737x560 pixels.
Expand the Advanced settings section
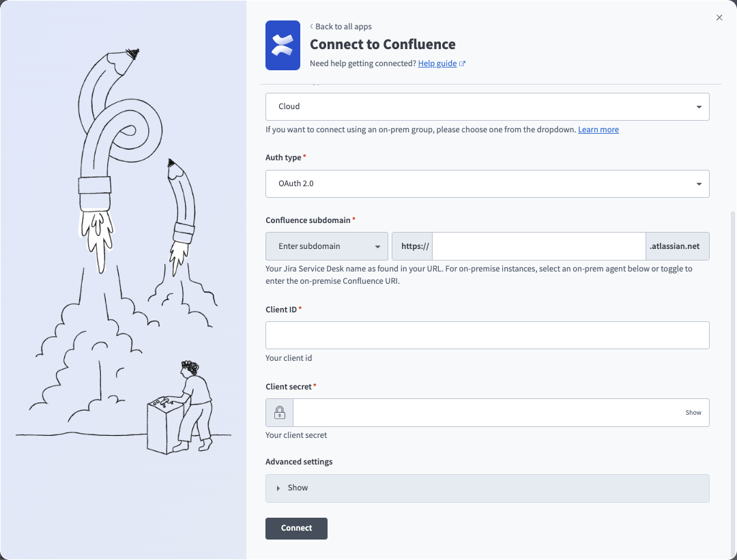click(298, 488)
